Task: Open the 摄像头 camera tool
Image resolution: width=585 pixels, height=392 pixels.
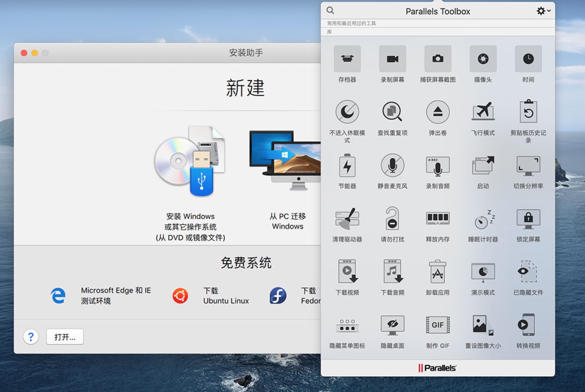Action: [483, 59]
